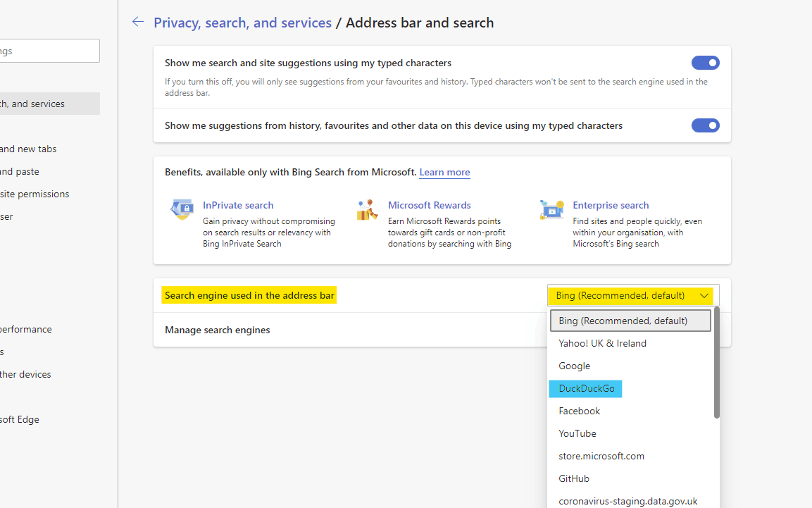Click the InPrivate search shield icon

click(182, 209)
